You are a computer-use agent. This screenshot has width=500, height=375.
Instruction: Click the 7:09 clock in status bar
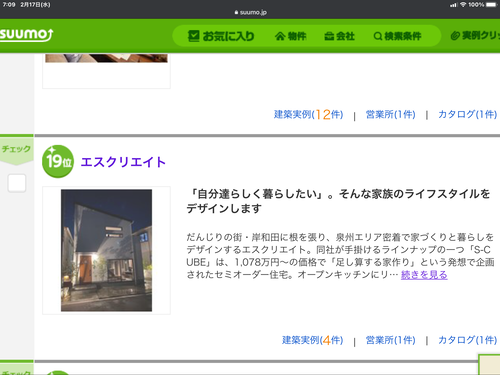[x=9, y=5]
